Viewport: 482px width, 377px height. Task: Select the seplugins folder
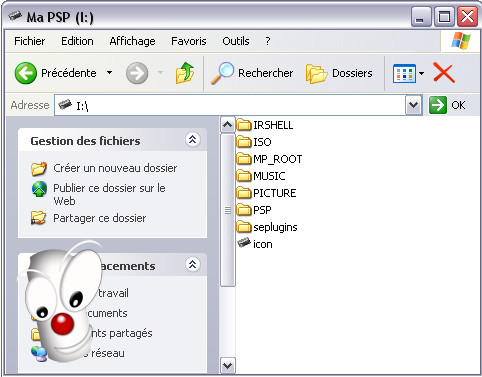267,227
